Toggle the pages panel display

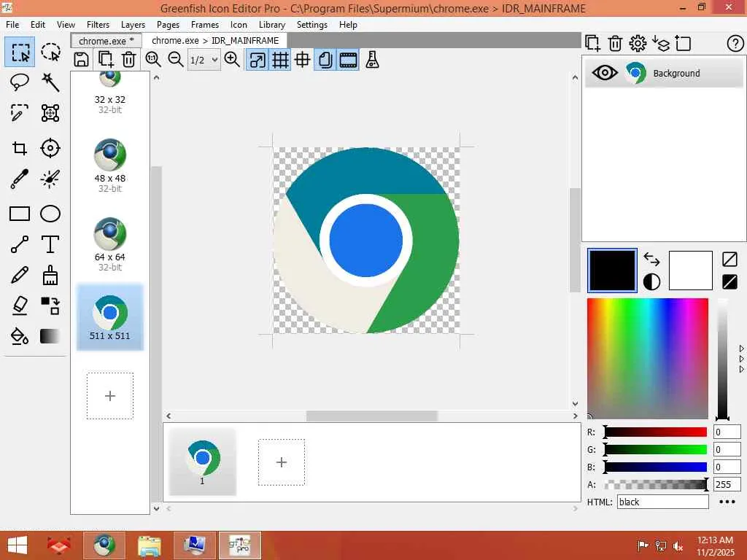pyautogui.click(x=325, y=60)
